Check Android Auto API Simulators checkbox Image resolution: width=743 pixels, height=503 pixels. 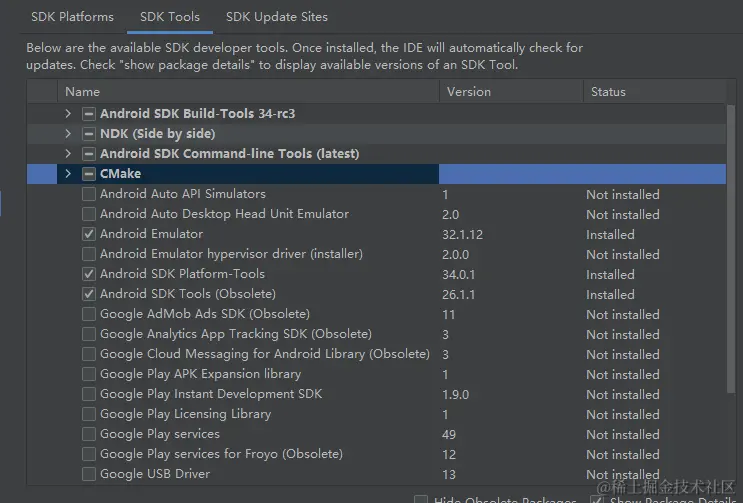[89, 194]
